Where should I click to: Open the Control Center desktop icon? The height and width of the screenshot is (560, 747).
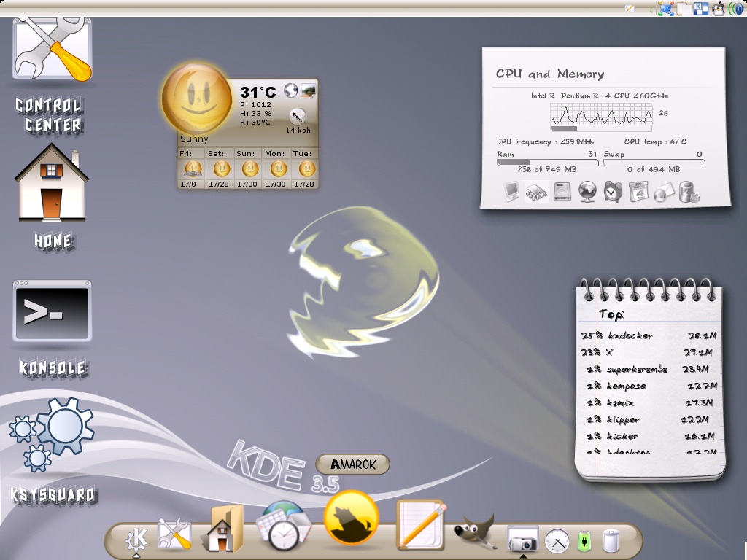(52, 50)
